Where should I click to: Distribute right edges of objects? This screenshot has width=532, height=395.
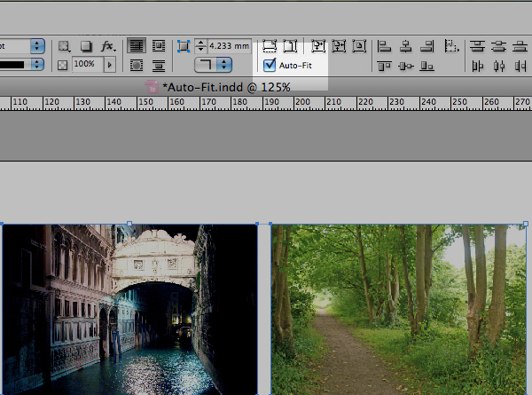point(520,66)
